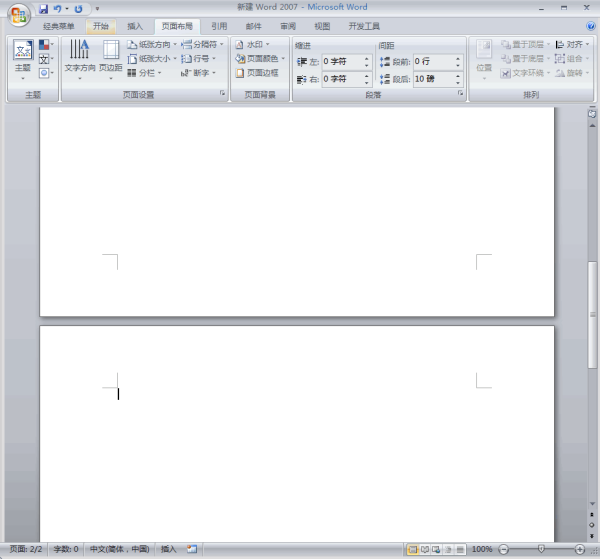Click the 位置 position button

point(484,60)
